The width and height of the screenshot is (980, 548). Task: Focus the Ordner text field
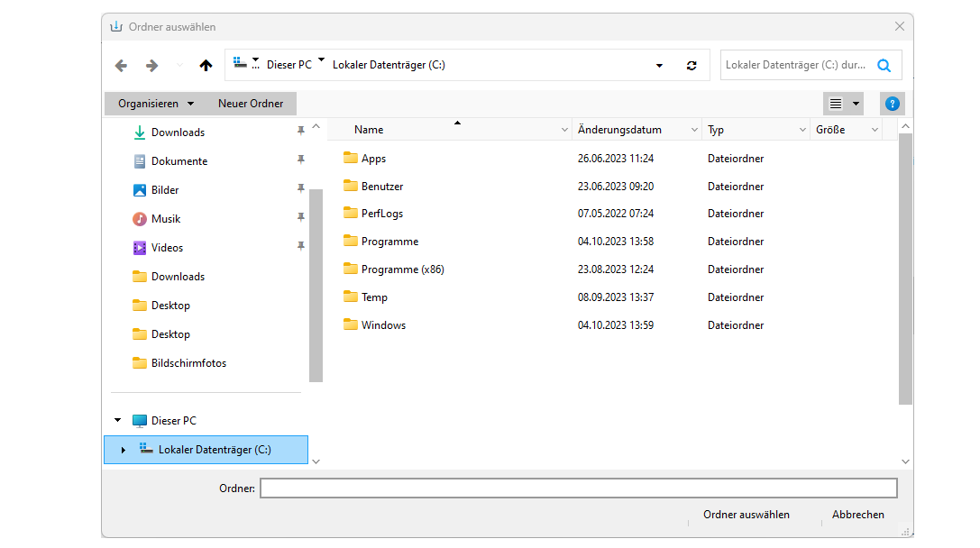(579, 488)
